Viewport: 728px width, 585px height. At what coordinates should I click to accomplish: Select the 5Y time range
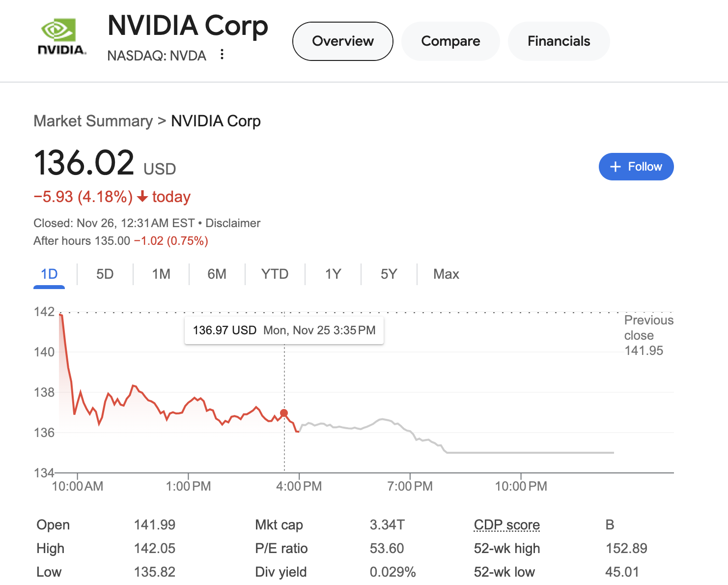click(389, 274)
